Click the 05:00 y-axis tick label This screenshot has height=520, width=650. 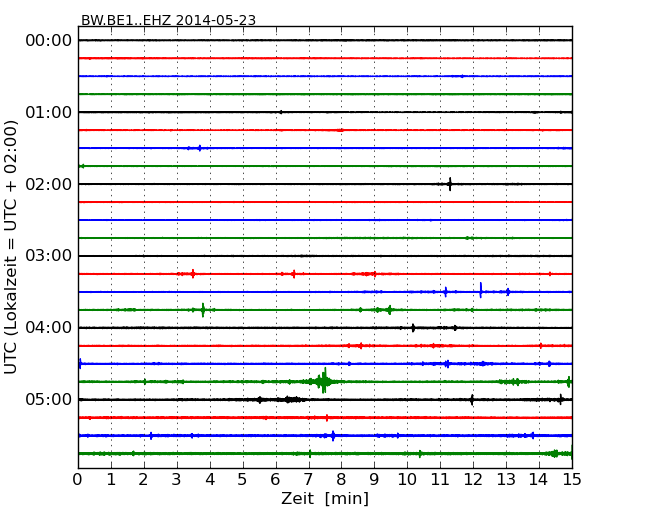[49, 399]
